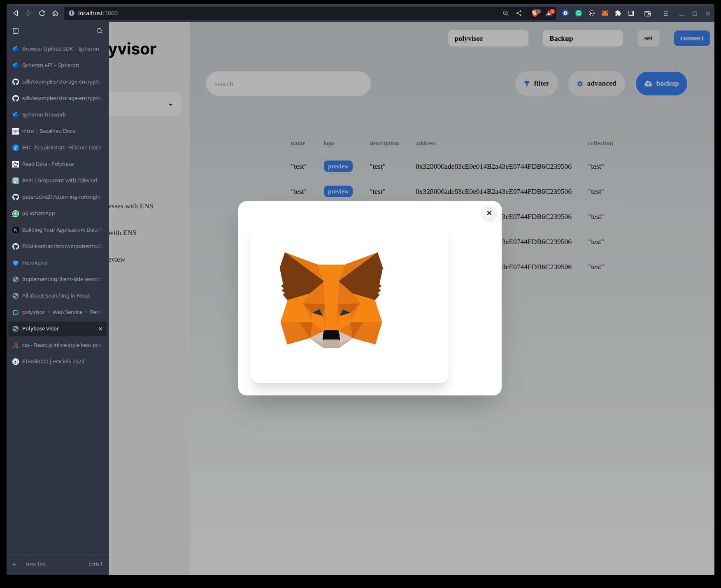Image resolution: width=721 pixels, height=588 pixels.
Task: Open All about Searching in React tab
Action: [x=58, y=295]
